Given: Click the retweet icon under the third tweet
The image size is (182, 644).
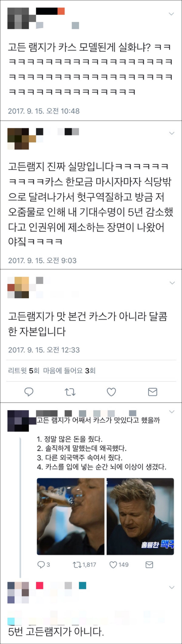Looking at the screenshot, I should click(x=70, y=392).
